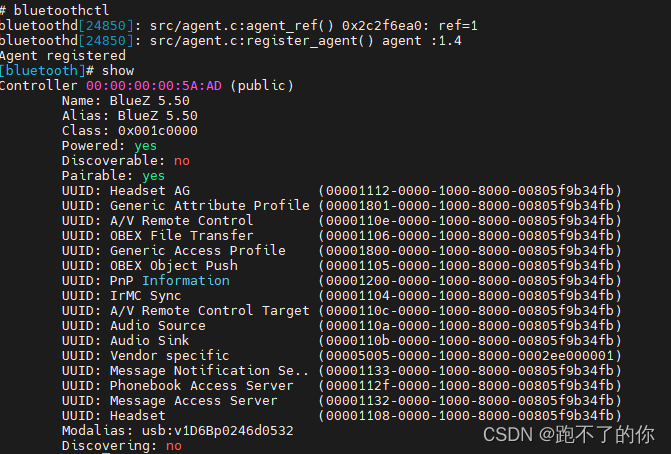671x454 pixels.
Task: Click the 'Agent registered' message
Action: (x=63, y=56)
